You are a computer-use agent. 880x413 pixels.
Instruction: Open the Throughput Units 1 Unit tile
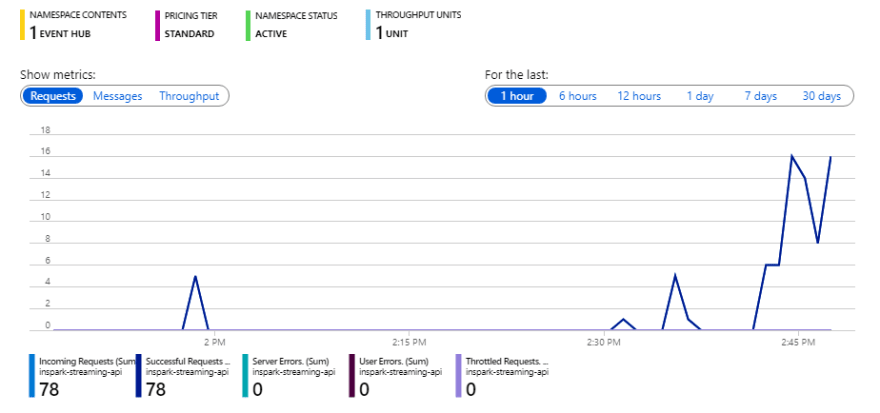coord(414,25)
